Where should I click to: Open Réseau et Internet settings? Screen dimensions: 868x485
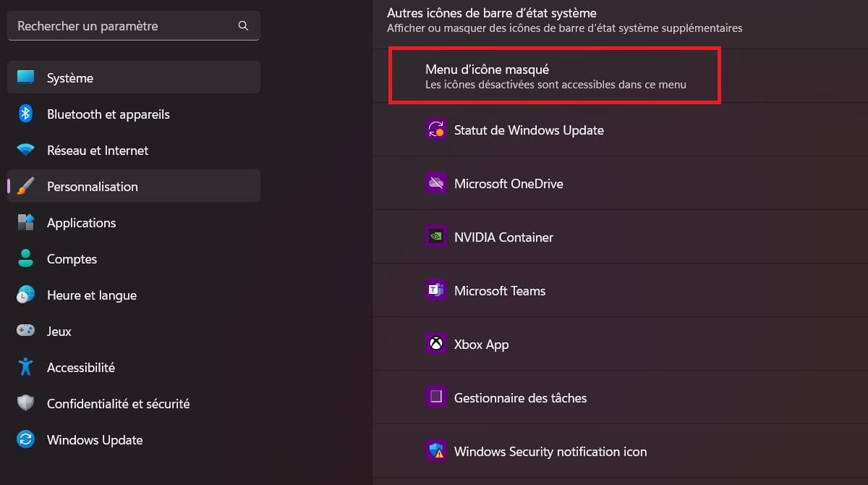(134, 150)
